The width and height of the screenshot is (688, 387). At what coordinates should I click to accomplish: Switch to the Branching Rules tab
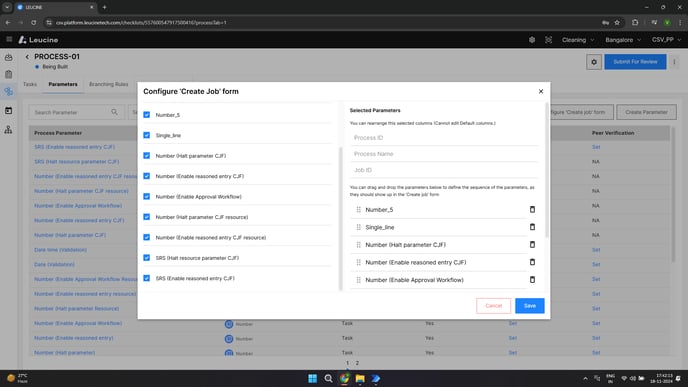(x=108, y=84)
